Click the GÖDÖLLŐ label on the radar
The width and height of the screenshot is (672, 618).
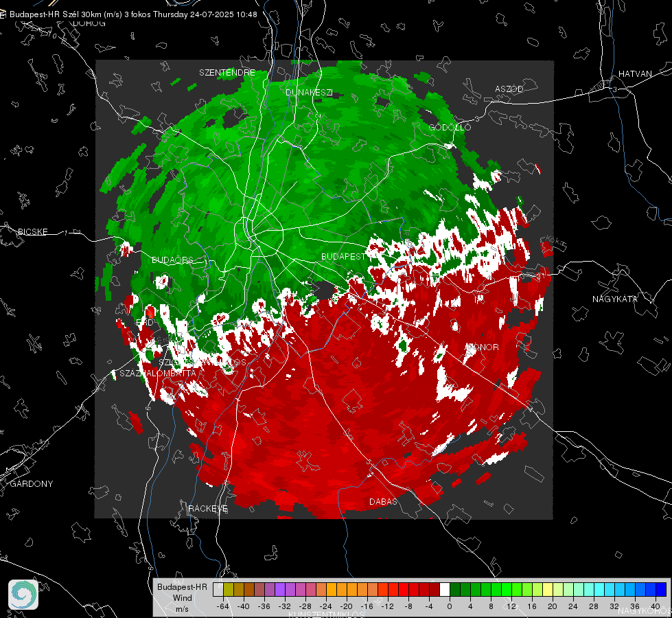click(450, 127)
